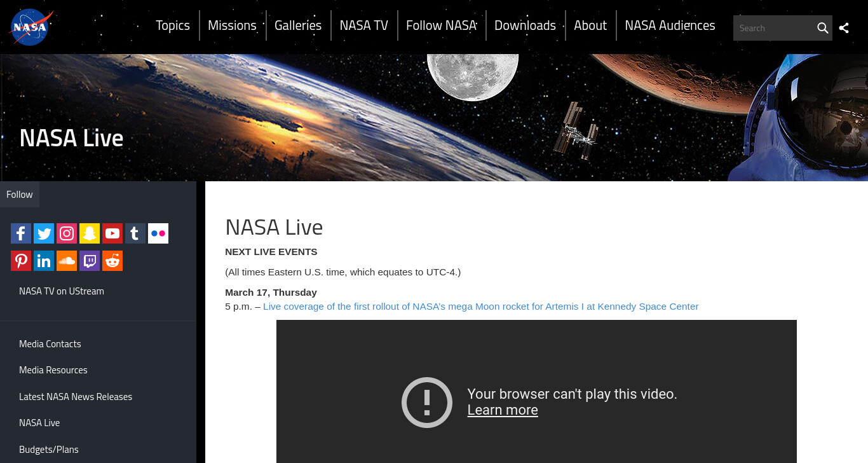The height and width of the screenshot is (463, 868).
Task: Open the NASA TV menu
Action: click(364, 25)
